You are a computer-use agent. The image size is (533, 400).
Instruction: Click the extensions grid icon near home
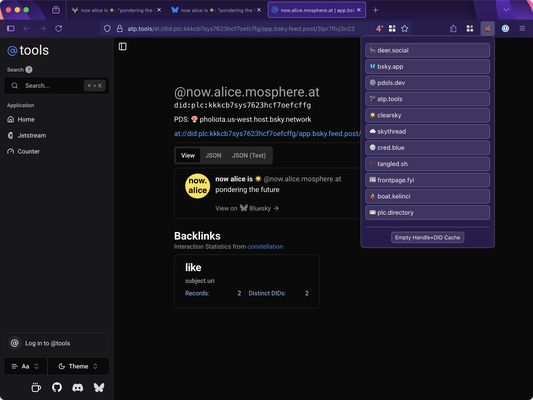(x=470, y=29)
